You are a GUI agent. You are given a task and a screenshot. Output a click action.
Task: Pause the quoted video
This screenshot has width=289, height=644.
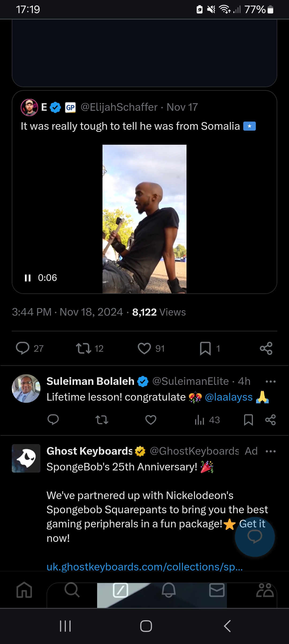28,278
